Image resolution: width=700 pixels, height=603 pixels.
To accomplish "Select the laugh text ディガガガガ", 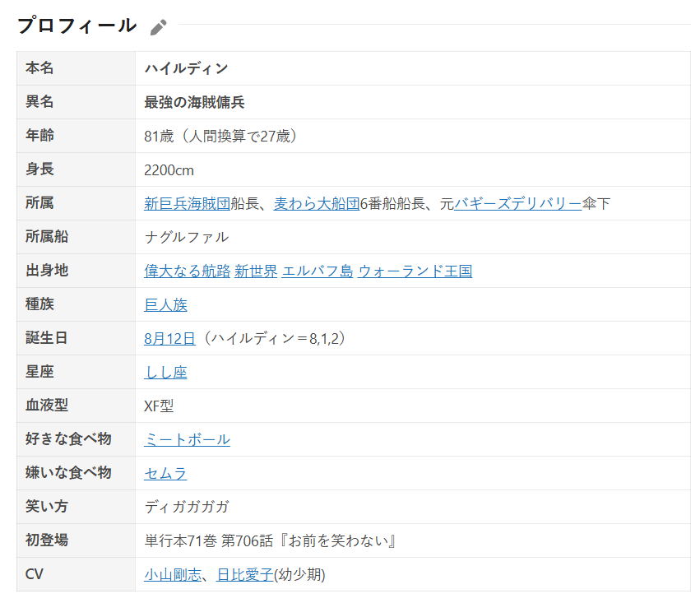I will coord(187,507).
